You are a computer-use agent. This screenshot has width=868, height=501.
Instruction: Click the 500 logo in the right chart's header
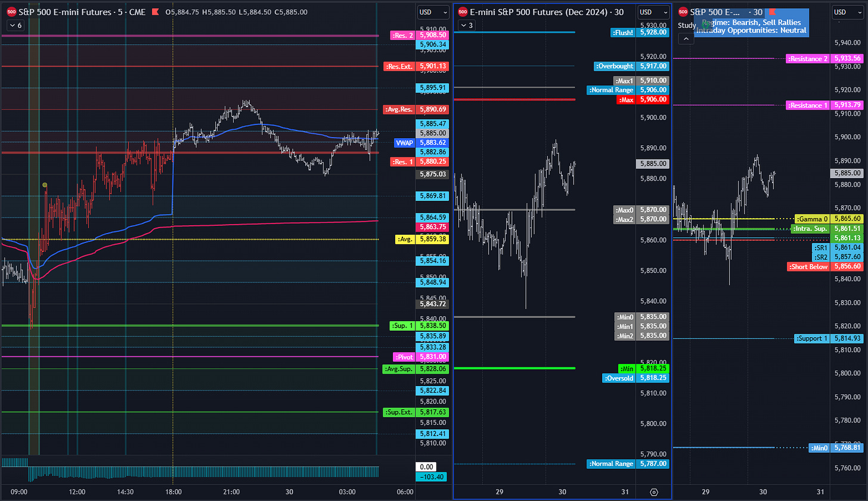(683, 12)
